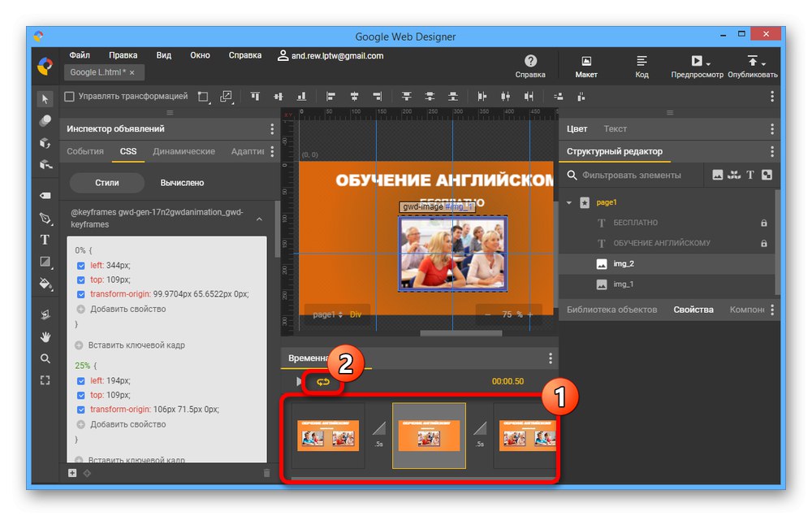The width and height of the screenshot is (812, 516).
Task: Select the 3D object translate tool
Action: tap(45, 165)
